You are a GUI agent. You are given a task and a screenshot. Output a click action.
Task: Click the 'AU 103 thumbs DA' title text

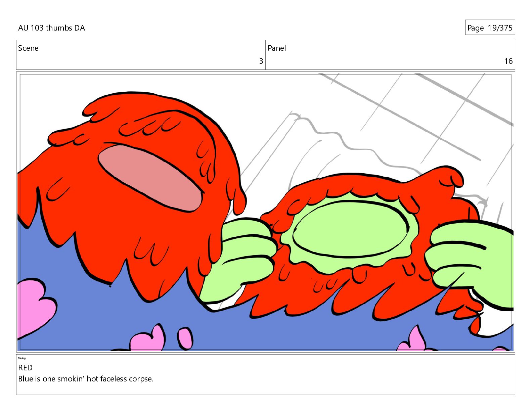[51, 28]
